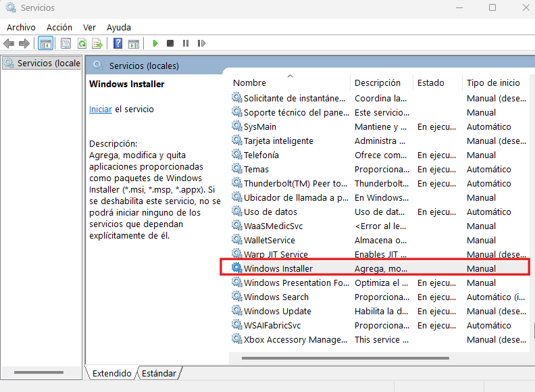Open the Help question mark icon
Viewport: 535px width, 392px height.
[118, 43]
